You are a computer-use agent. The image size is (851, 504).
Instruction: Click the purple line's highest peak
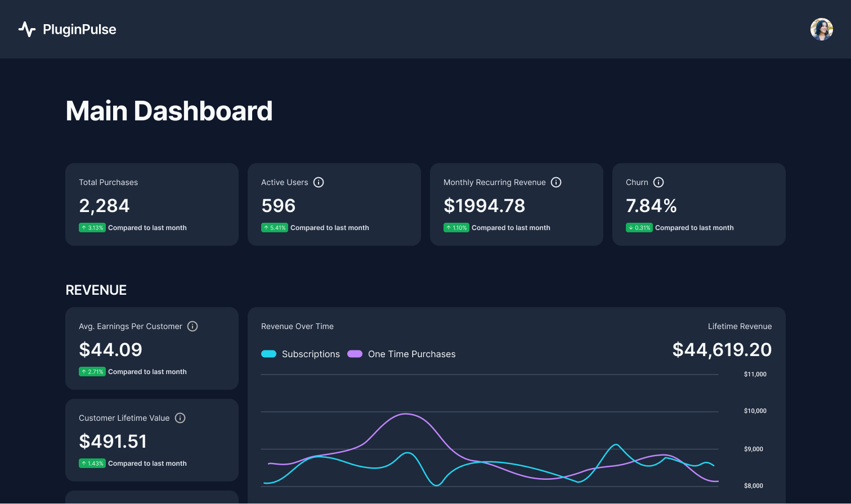coord(406,414)
